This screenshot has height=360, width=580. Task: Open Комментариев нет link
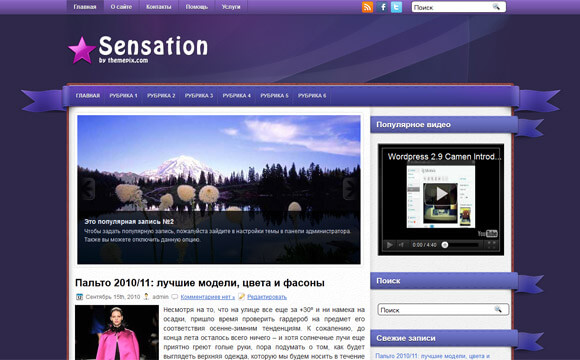click(x=208, y=297)
